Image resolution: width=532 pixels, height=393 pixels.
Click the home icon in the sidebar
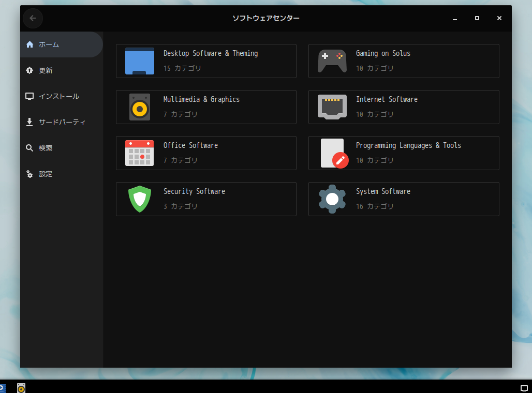pyautogui.click(x=30, y=44)
